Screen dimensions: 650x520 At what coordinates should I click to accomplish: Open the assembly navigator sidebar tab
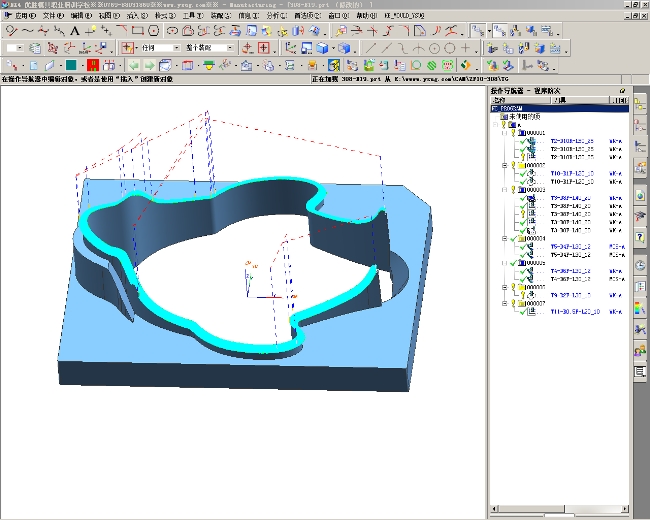click(x=640, y=103)
